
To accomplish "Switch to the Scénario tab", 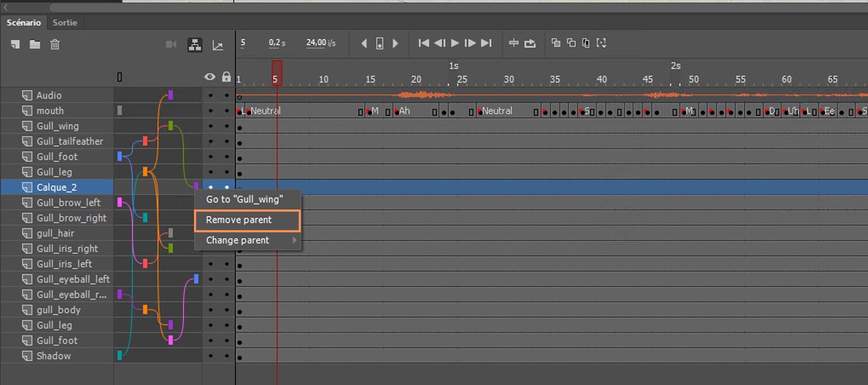I will [x=24, y=23].
